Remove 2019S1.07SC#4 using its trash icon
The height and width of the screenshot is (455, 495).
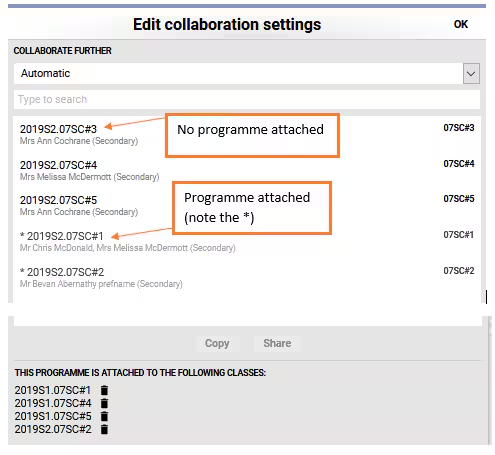tap(104, 403)
